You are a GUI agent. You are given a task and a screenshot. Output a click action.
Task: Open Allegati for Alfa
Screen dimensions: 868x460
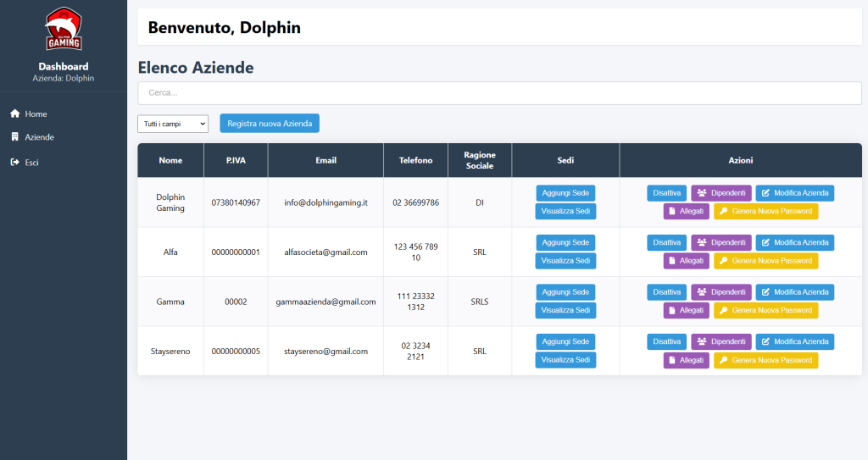coord(687,261)
